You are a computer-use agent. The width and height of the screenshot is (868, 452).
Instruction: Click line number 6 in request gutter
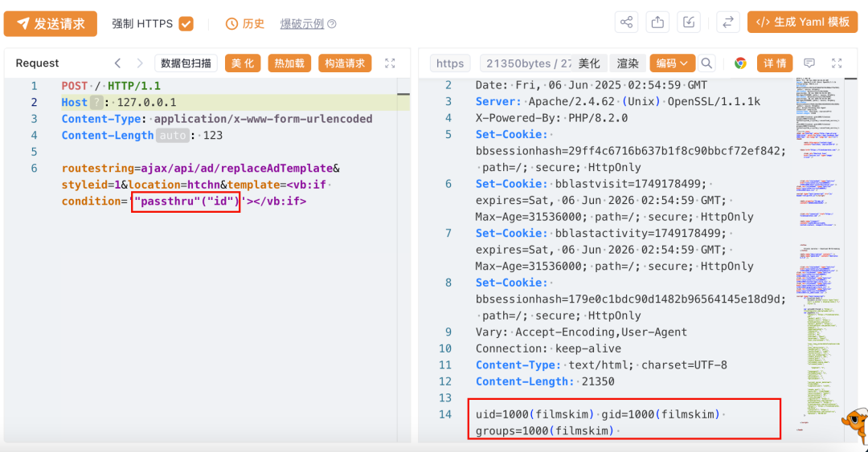[35, 168]
